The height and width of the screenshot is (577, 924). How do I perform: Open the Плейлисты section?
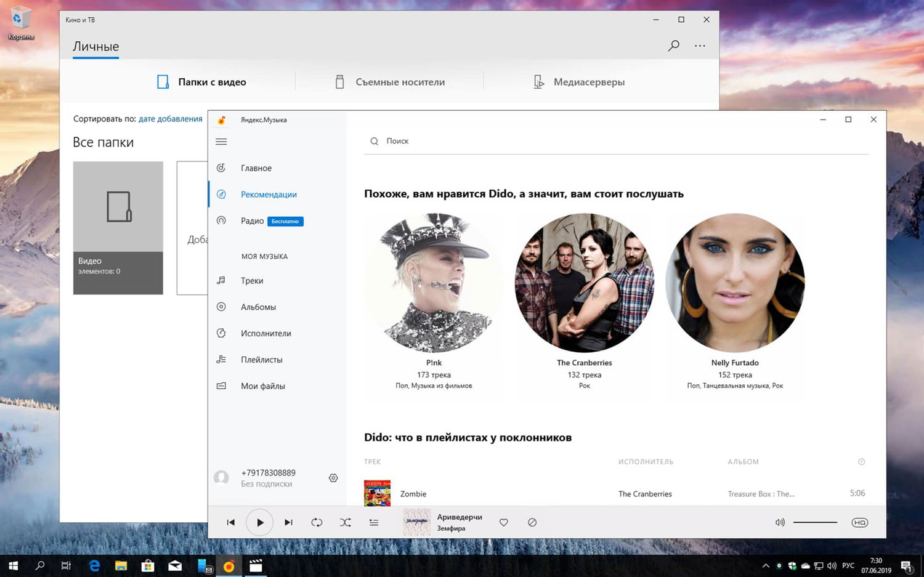pyautogui.click(x=261, y=360)
